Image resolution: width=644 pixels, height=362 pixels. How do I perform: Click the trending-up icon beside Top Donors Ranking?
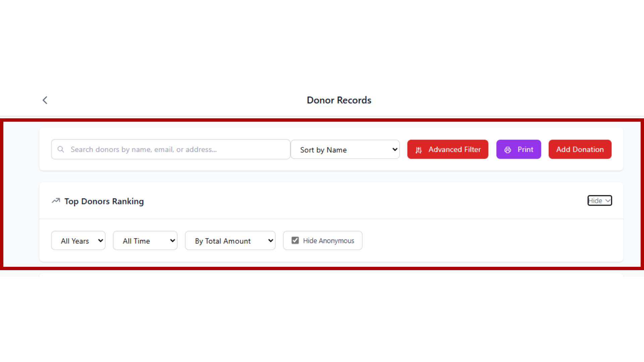(56, 200)
